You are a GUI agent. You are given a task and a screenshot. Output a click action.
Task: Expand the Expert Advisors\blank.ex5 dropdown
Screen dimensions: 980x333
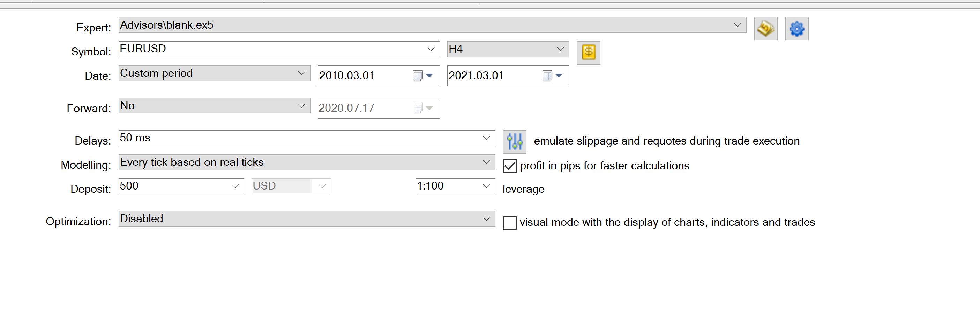737,25
